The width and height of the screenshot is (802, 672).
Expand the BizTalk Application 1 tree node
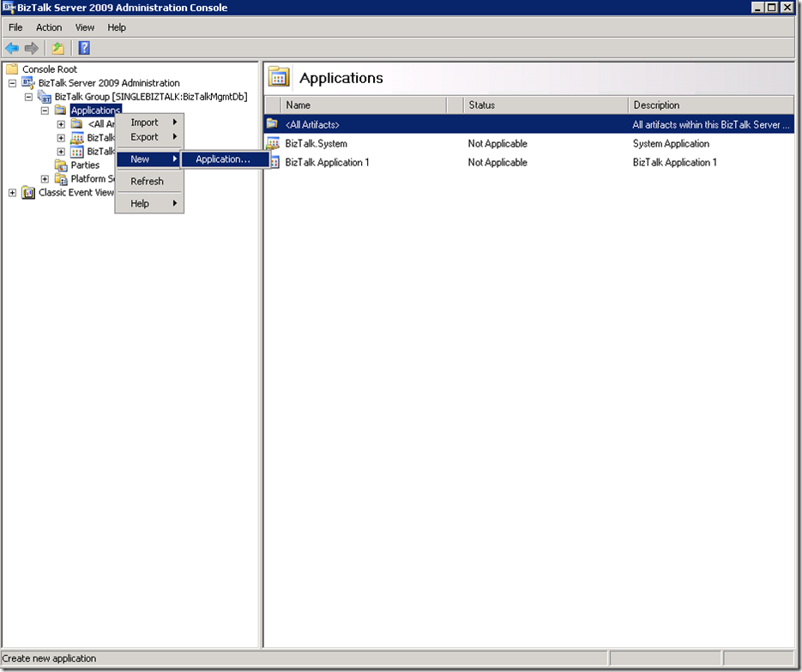61,152
